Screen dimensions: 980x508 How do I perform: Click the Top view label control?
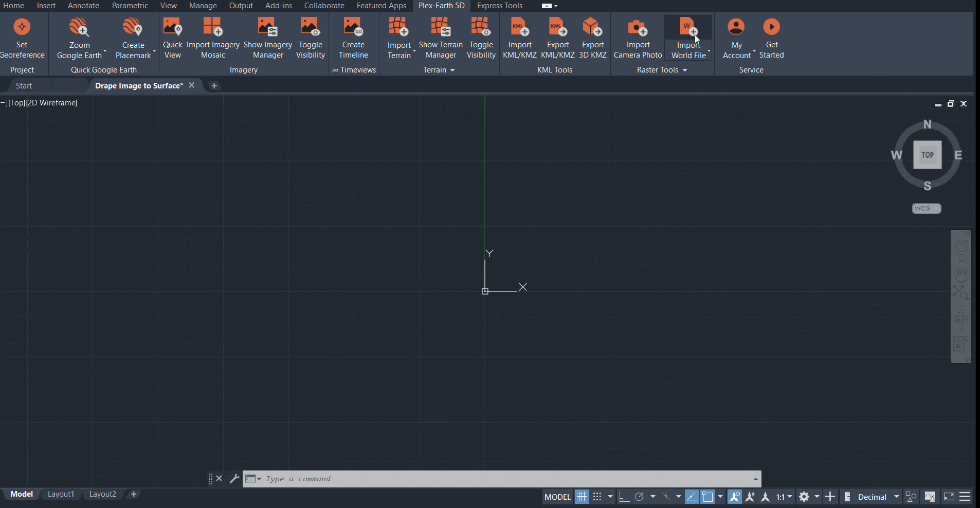point(16,103)
